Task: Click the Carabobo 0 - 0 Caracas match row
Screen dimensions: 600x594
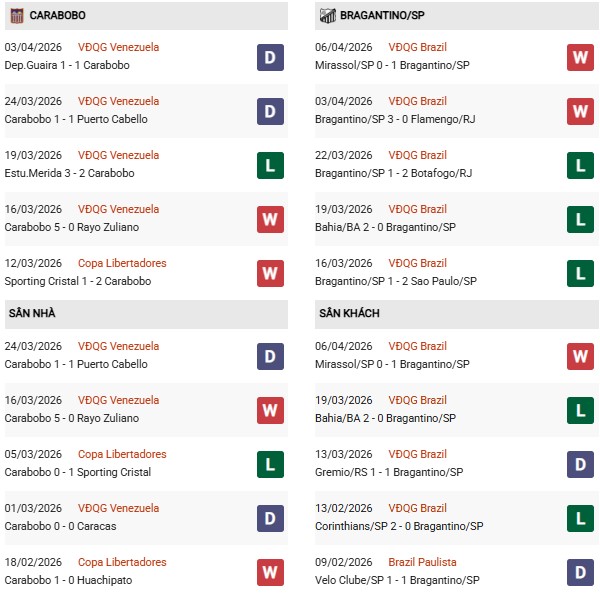Action: coord(60,526)
